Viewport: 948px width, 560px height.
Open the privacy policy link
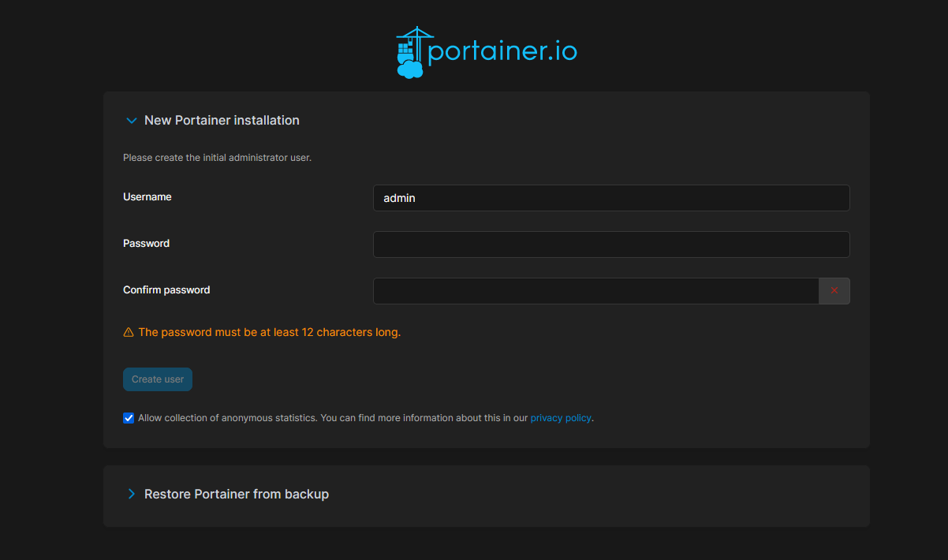561,418
